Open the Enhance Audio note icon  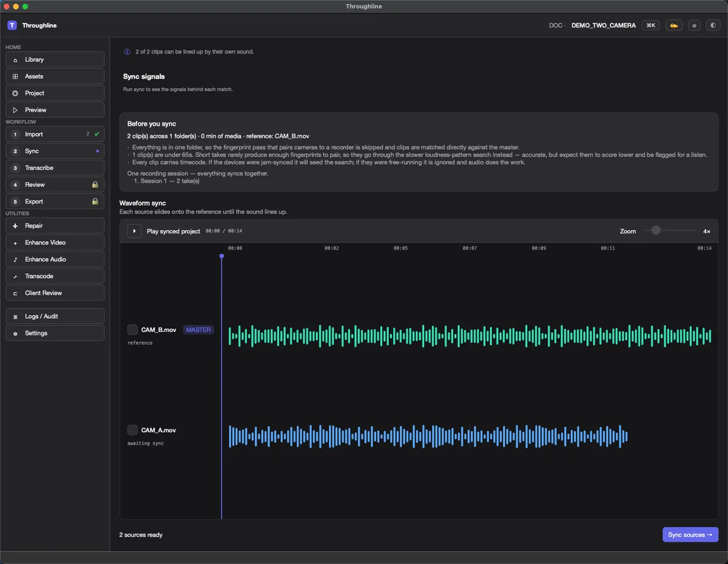coord(15,259)
